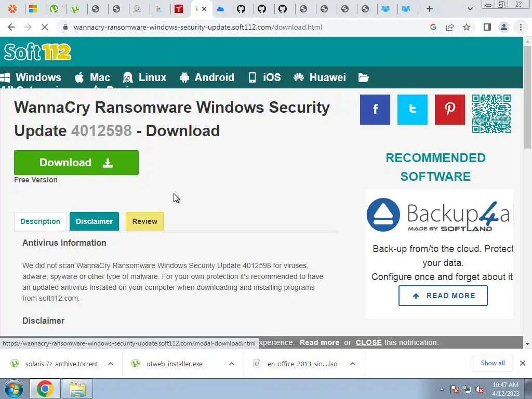Switch to the first GitHub tab
This screenshot has width=532, height=399.
click(x=241, y=9)
